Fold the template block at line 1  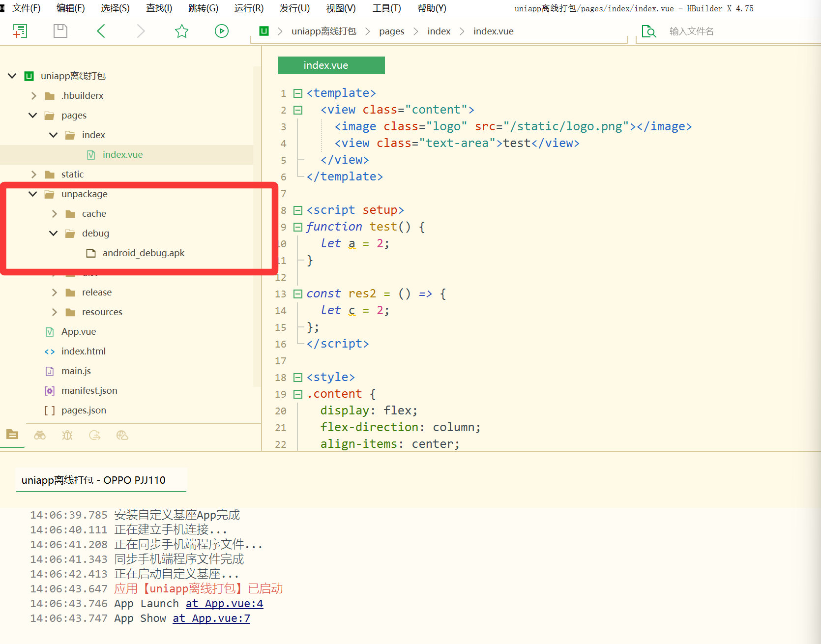click(x=298, y=93)
